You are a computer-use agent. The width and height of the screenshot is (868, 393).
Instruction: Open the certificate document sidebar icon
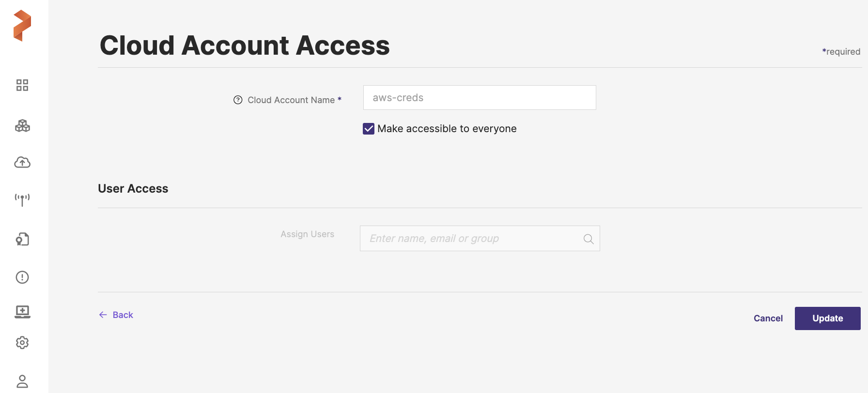click(22, 239)
